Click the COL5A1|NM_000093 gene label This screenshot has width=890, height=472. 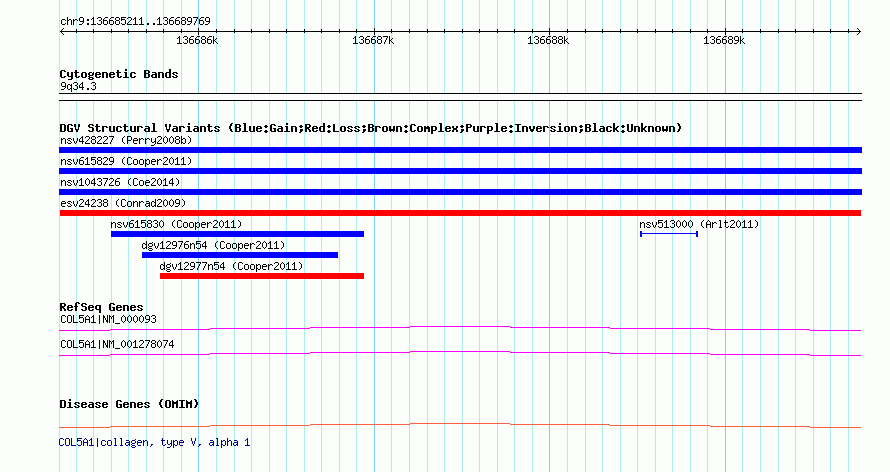point(108,319)
